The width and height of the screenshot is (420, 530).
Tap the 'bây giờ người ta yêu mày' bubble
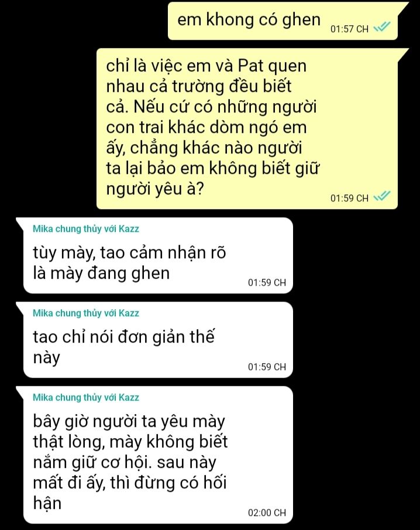click(158, 455)
